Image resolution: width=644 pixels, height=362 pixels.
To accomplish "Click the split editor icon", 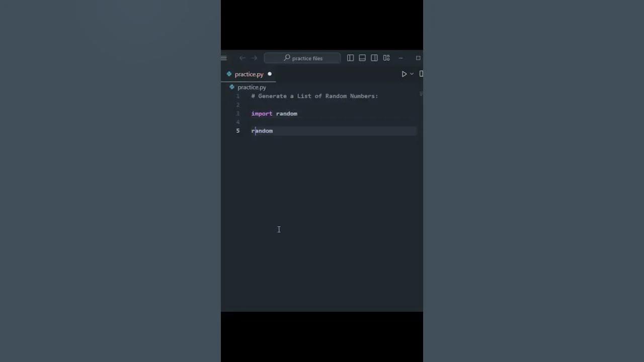I will pyautogui.click(x=421, y=74).
